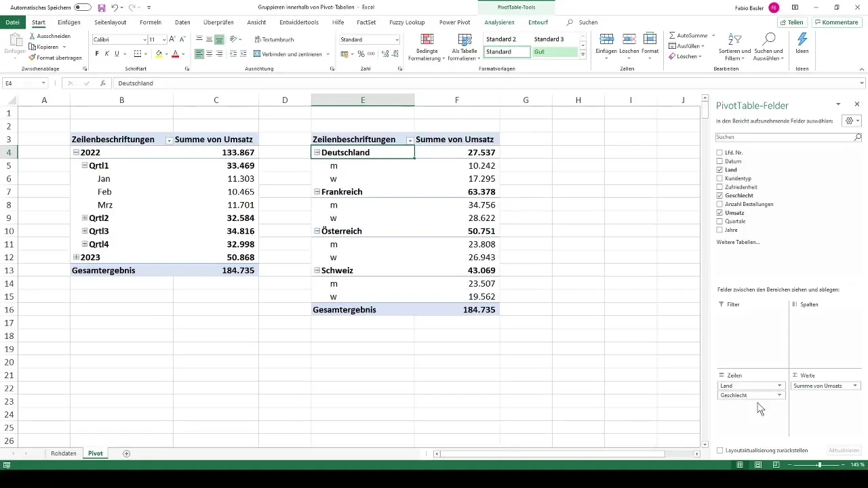Screen dimensions: 868x488
Task: Click the add new sheet plus icon
Action: click(126, 453)
